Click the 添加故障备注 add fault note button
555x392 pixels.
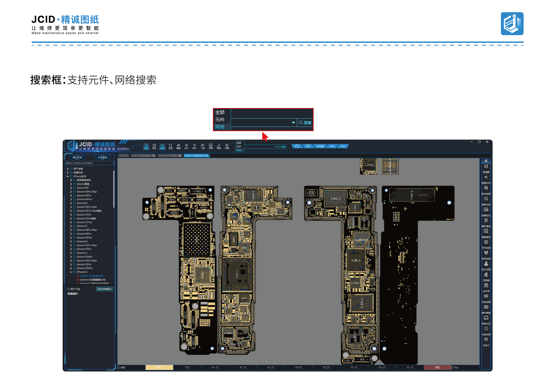click(105, 289)
